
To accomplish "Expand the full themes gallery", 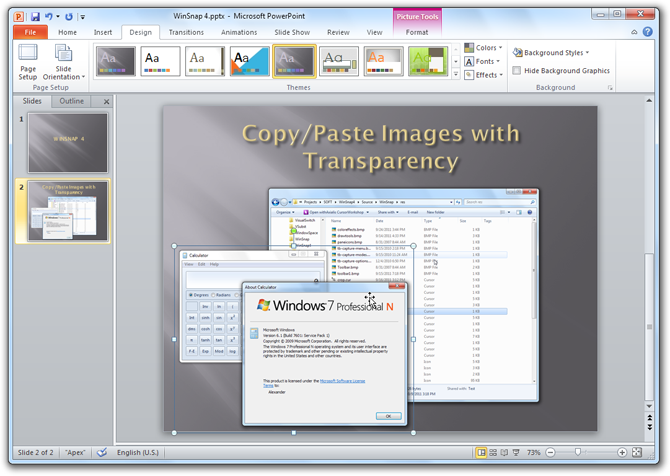I will (456, 74).
